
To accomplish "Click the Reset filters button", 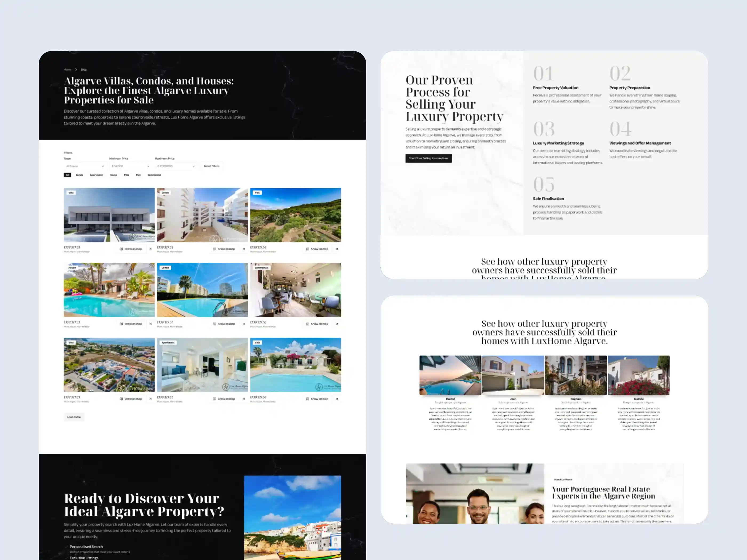I will point(211,166).
